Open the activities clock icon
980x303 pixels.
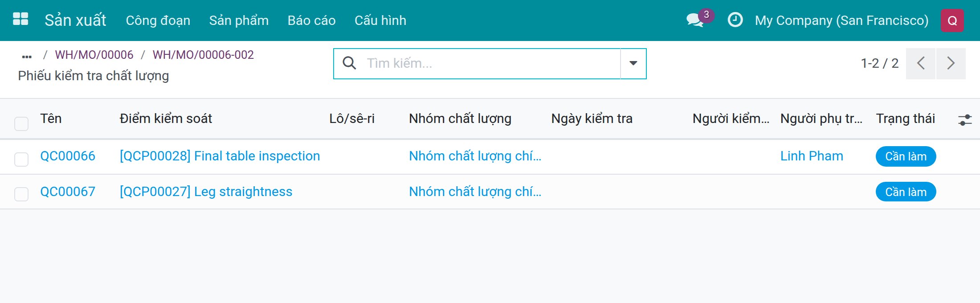(x=735, y=20)
